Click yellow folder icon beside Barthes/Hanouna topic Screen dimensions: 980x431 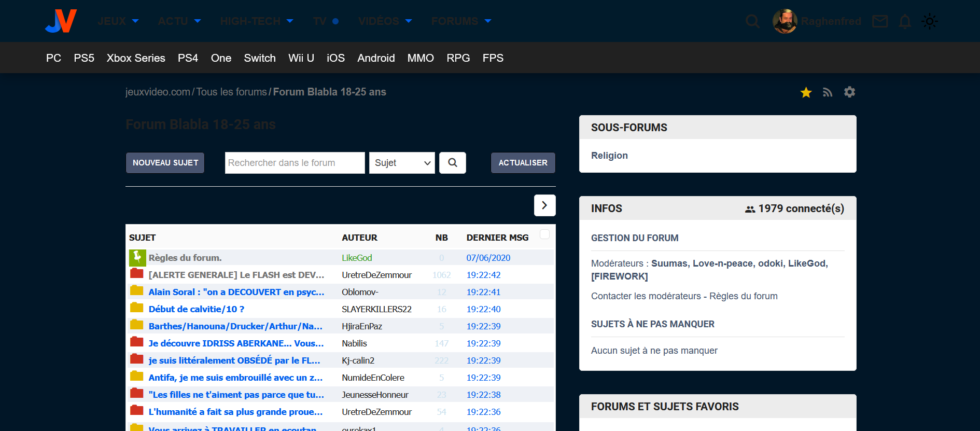137,325
